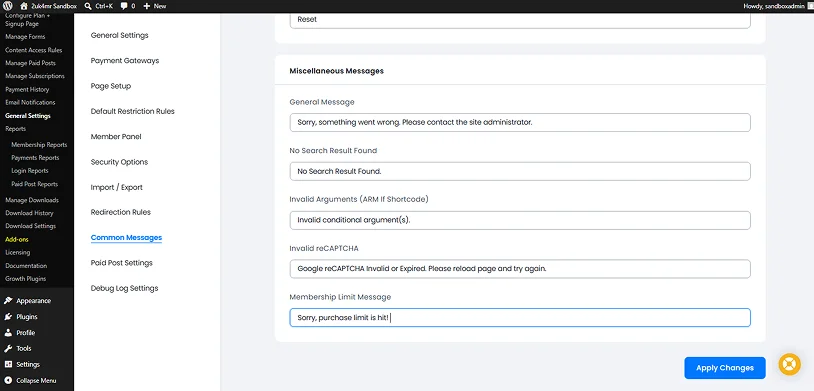814x391 pixels.
Task: Open Paid Post Settings tab
Action: pos(121,263)
